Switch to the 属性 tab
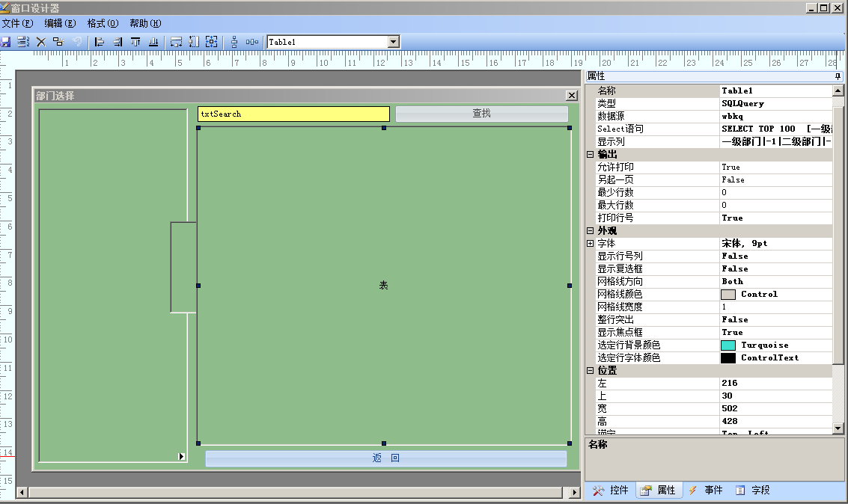The height and width of the screenshot is (504, 848). click(x=658, y=490)
